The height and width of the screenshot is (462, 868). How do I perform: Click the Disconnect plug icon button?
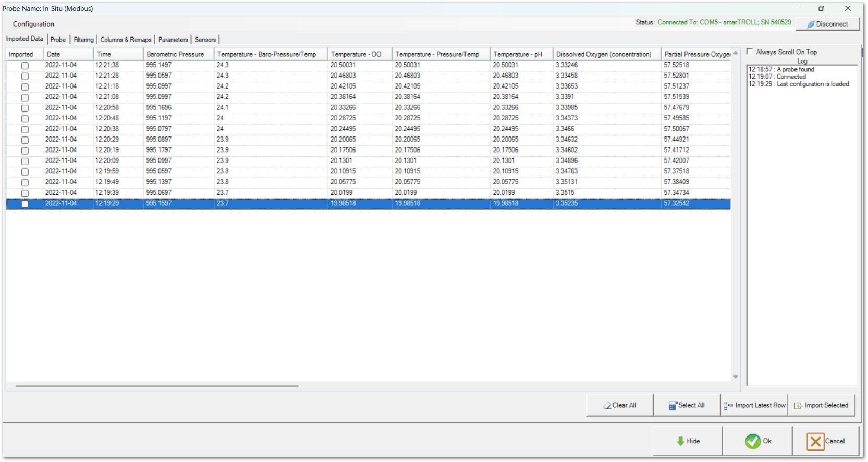[811, 24]
